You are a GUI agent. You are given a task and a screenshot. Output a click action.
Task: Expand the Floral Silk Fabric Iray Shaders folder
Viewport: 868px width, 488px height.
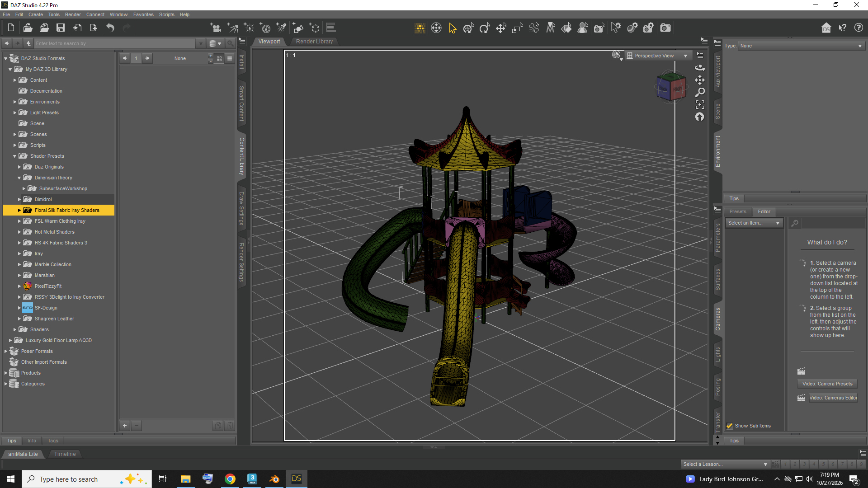[19, 210]
